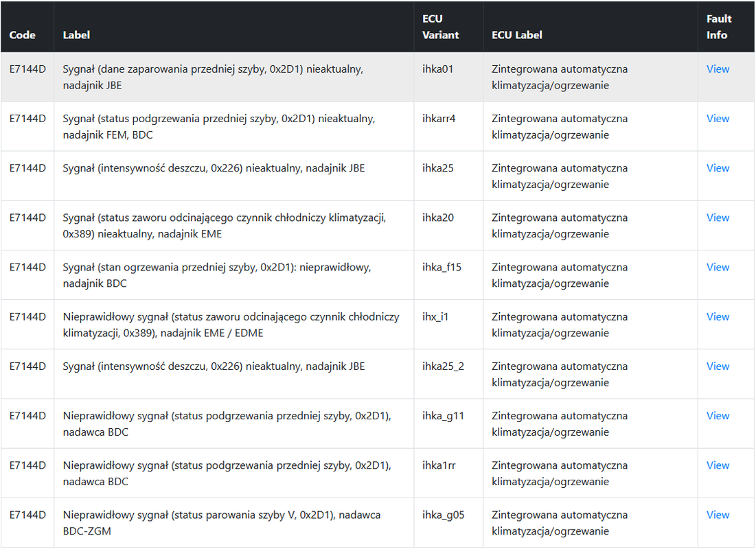Select label mentioning nadajnik FEM, BDC
The width and height of the screenshot is (756, 549).
click(219, 127)
